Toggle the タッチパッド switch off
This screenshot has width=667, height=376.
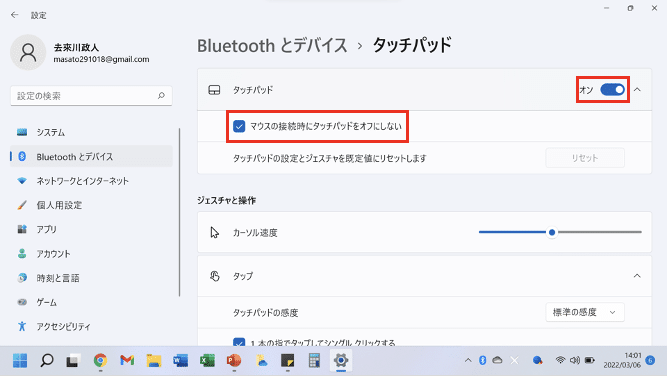[x=613, y=90]
